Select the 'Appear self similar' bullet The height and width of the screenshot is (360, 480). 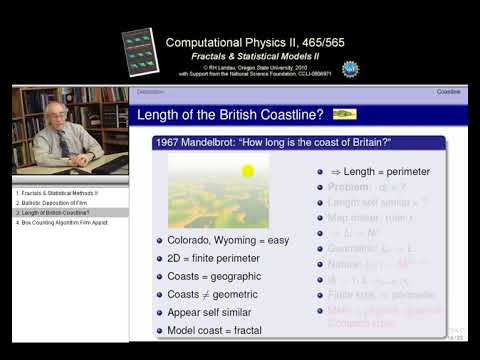click(x=209, y=312)
